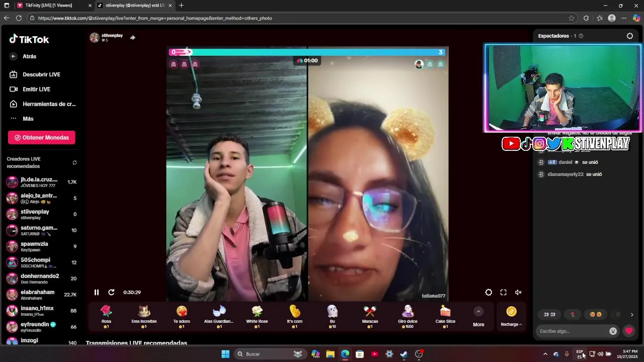The height and width of the screenshot is (362, 644).
Task: Open the emoji picker in chat
Action: point(613,331)
